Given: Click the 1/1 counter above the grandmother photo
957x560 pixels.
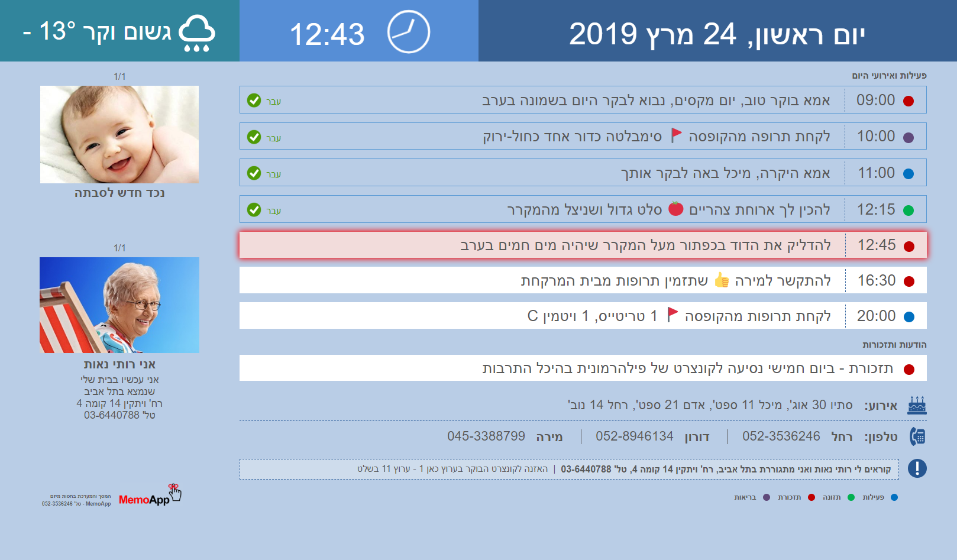Looking at the screenshot, I should click(x=119, y=248).
